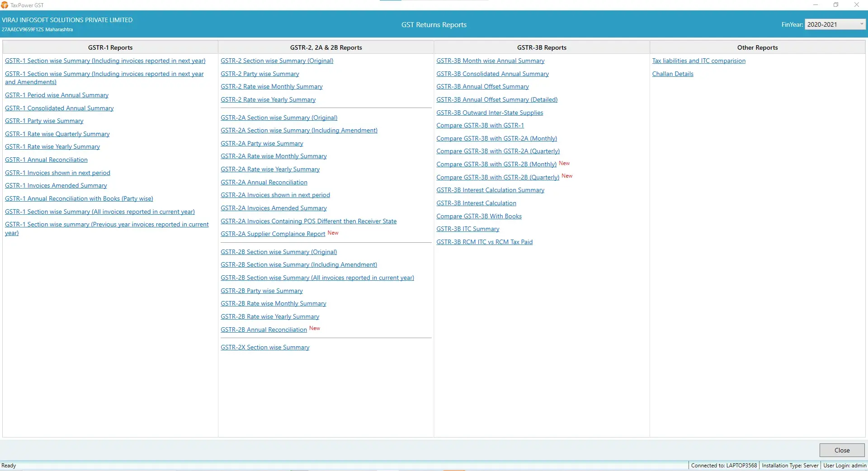Open GSTR-3B RCM ITC vs RCM Tax Paid
The height and width of the screenshot is (471, 868).
tap(485, 242)
